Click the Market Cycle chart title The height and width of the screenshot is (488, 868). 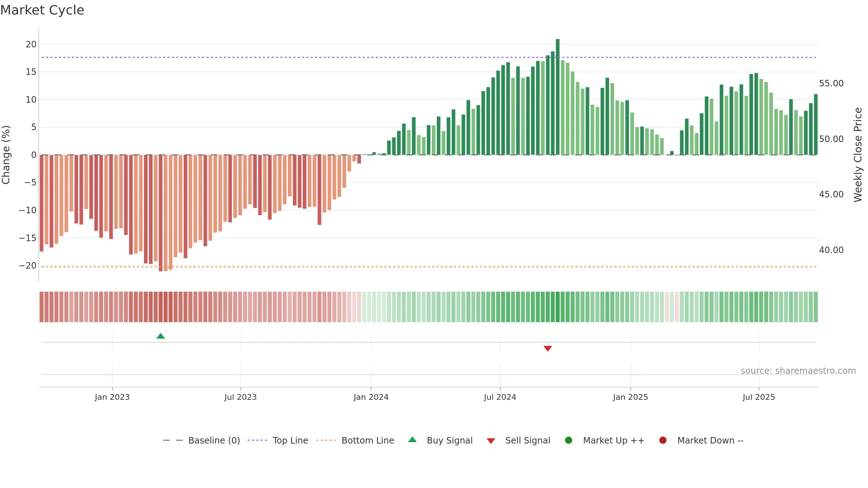(x=42, y=10)
